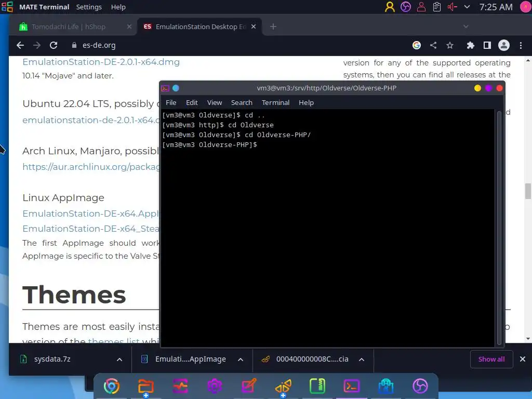This screenshot has width=532, height=399.
Task: Bookmark this page with the star icon
Action: click(x=450, y=45)
